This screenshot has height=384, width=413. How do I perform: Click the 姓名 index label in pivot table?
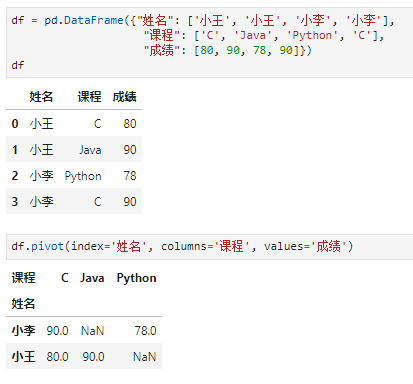coord(23,304)
